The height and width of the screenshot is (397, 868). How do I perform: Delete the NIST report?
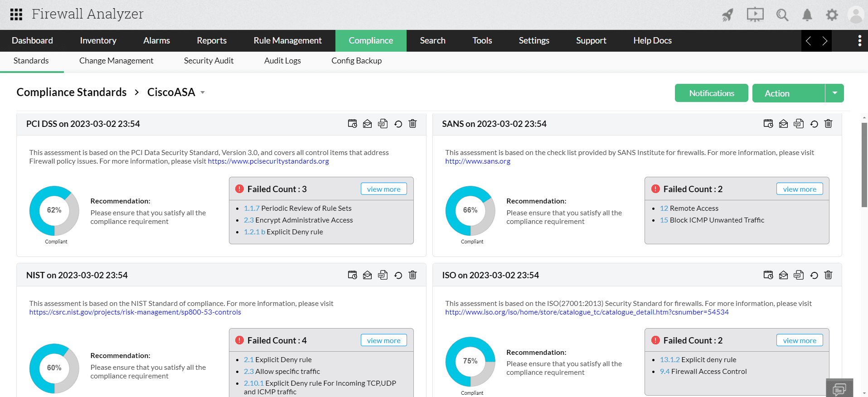(412, 275)
